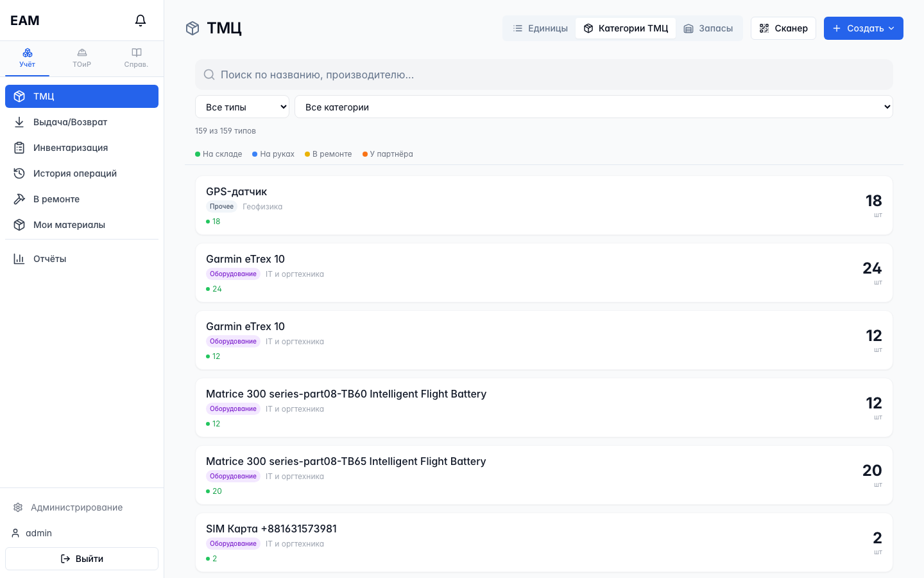Click the gear icon beside Администрирование
This screenshot has height=578, width=924.
18,507
